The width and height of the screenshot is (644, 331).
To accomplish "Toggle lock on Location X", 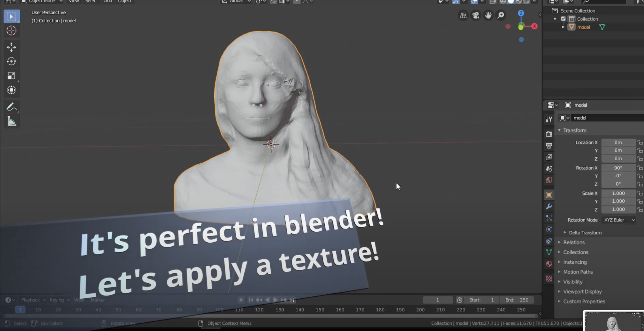I will (x=640, y=142).
